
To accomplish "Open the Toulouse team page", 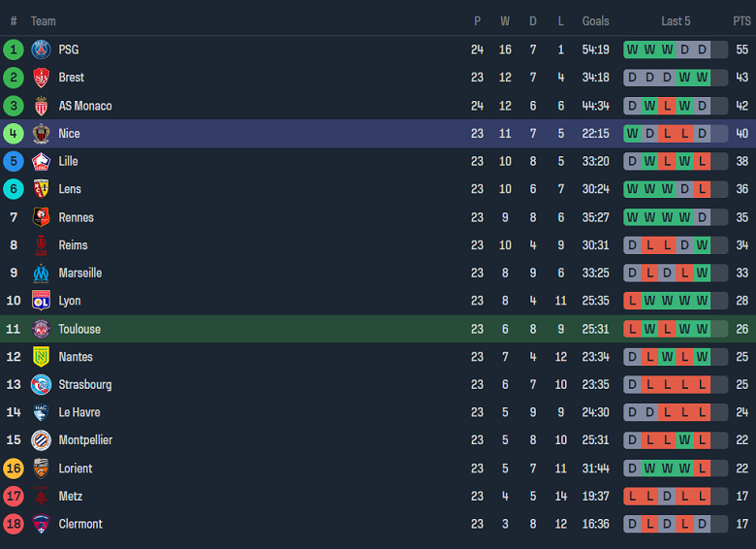I will pos(79,329).
